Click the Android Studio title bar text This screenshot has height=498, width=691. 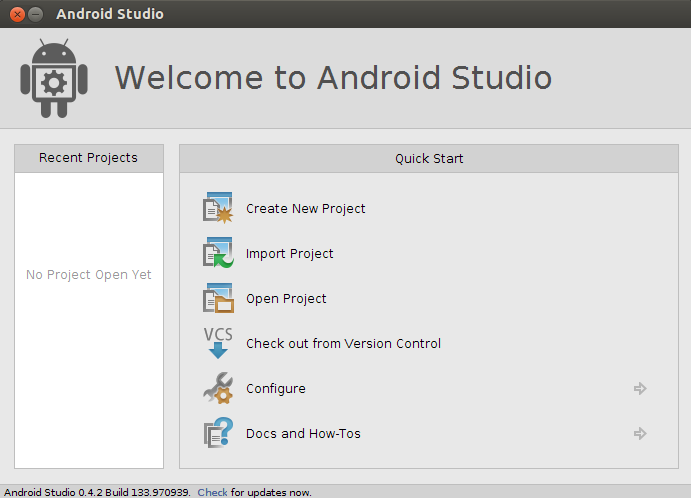pyautogui.click(x=110, y=14)
